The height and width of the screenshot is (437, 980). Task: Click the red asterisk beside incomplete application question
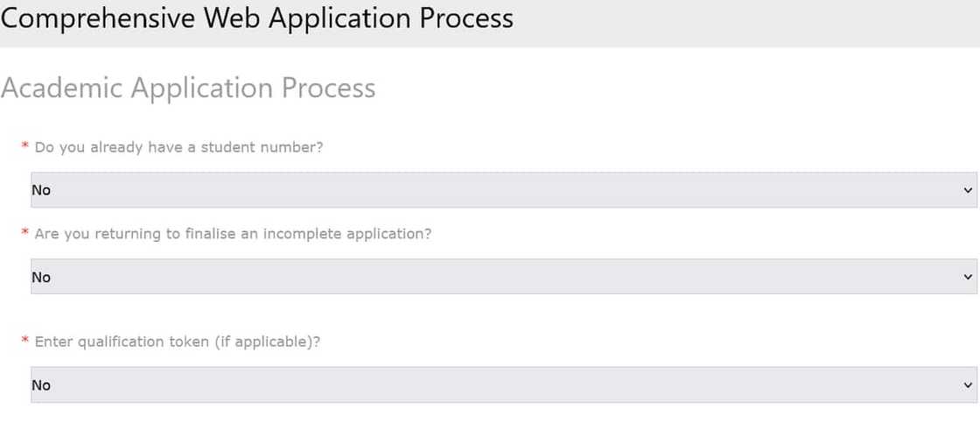(x=24, y=235)
